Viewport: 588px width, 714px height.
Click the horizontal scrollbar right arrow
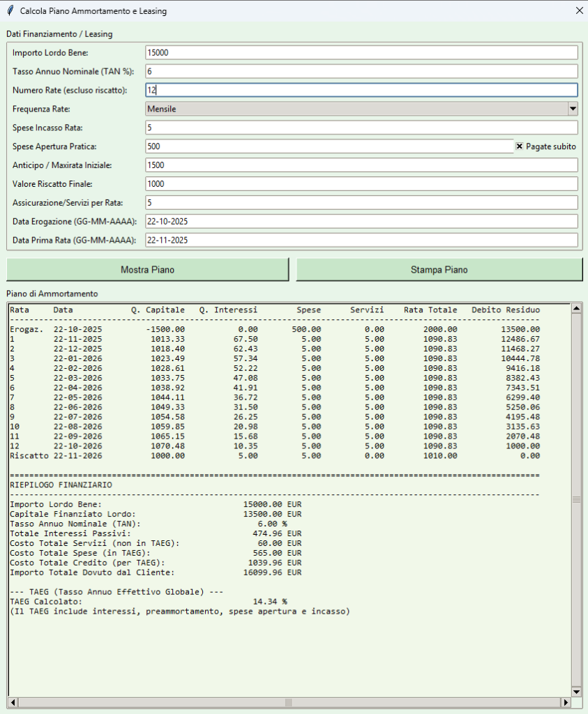pos(565,701)
